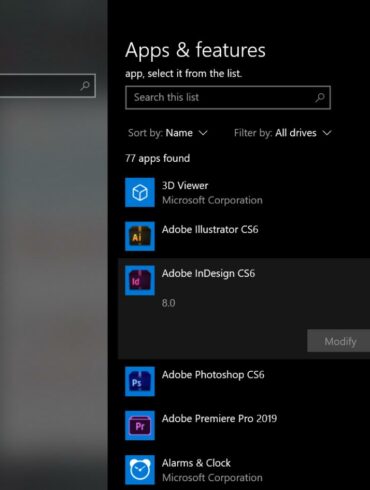The width and height of the screenshot is (370, 490).
Task: Select the Alarms & Clock entry
Action: tap(196, 463)
